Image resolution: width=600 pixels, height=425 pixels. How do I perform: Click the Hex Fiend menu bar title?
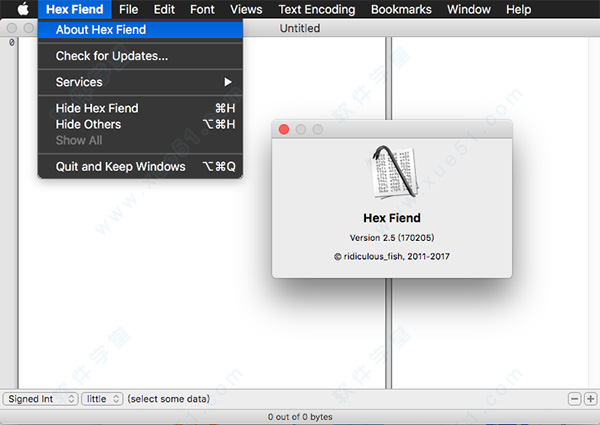(75, 9)
